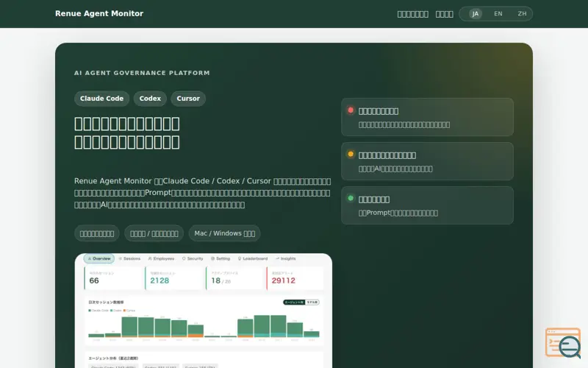Image resolution: width=588 pixels, height=368 pixels.
Task: Select the Overview tab in the dashboard preview
Action: tap(99, 259)
